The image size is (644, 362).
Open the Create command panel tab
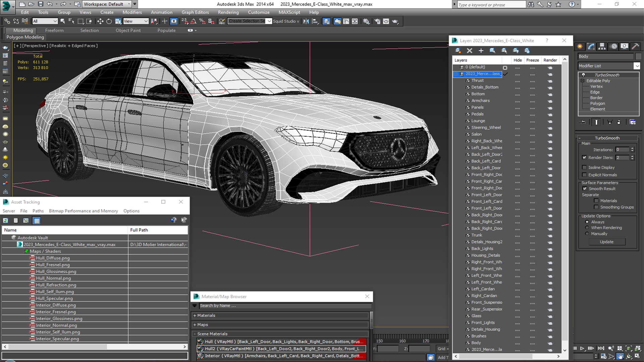tap(580, 46)
